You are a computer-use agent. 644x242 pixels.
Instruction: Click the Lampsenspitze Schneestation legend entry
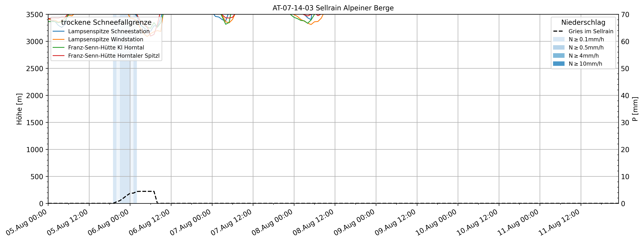[109, 31]
